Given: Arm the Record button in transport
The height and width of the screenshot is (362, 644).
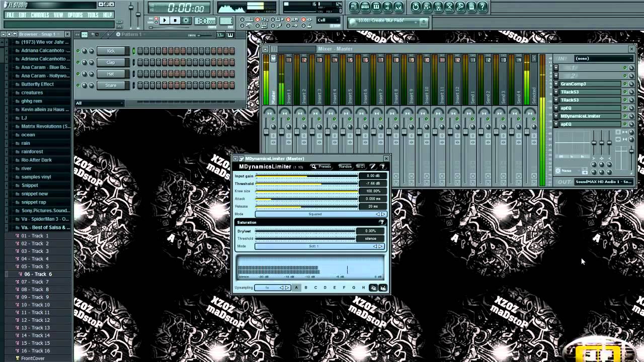Looking at the screenshot, I should point(186,21).
